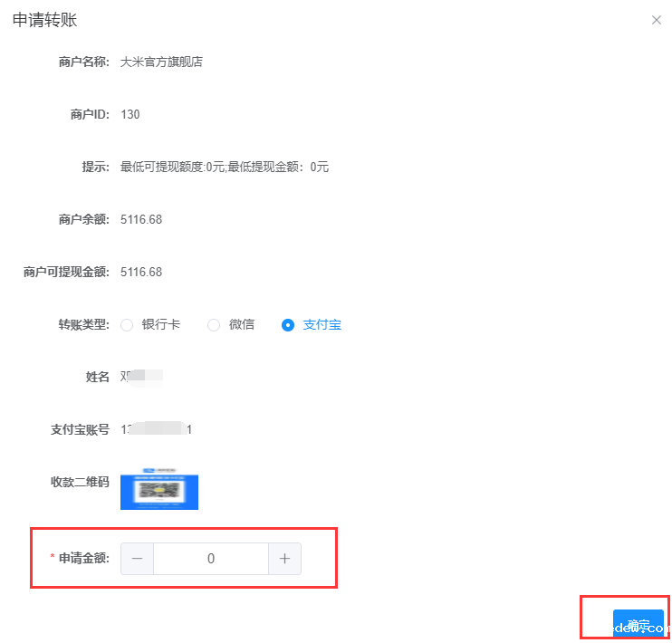Click the 申请金额 required field label

83,559
